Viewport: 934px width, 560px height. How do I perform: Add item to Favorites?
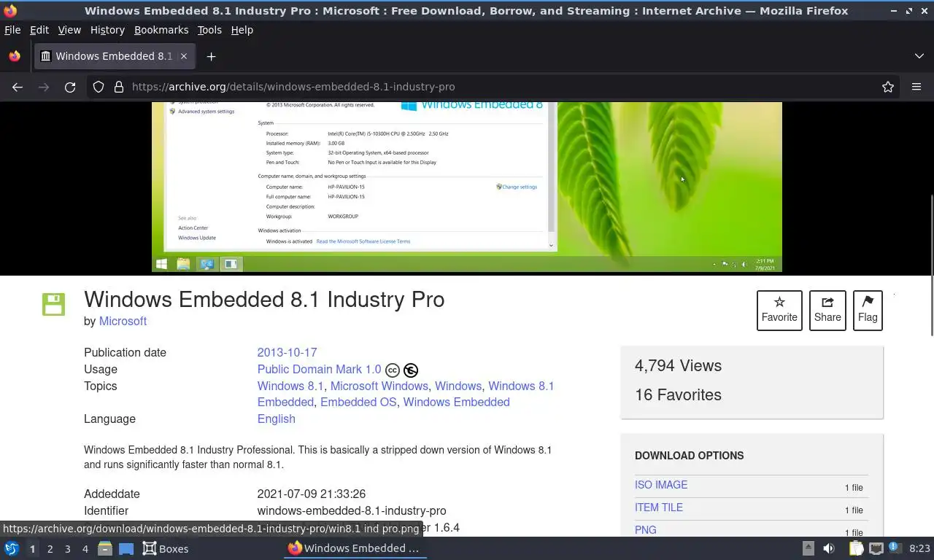click(779, 310)
